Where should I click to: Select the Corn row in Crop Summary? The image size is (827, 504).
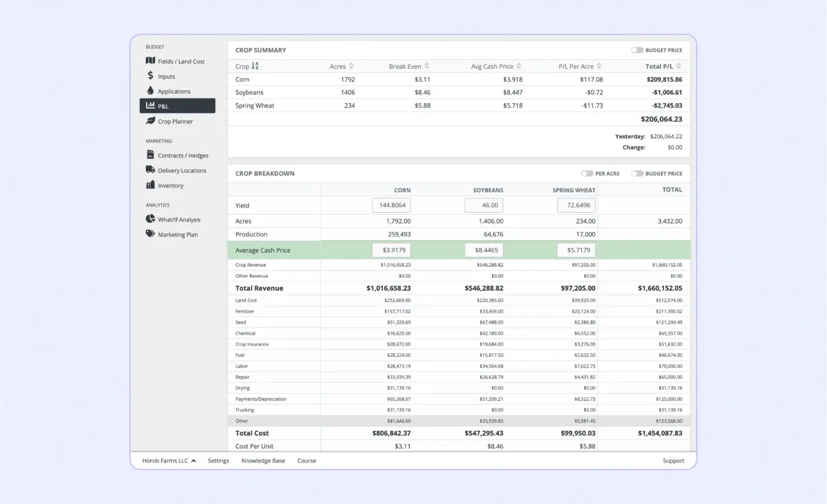459,79
